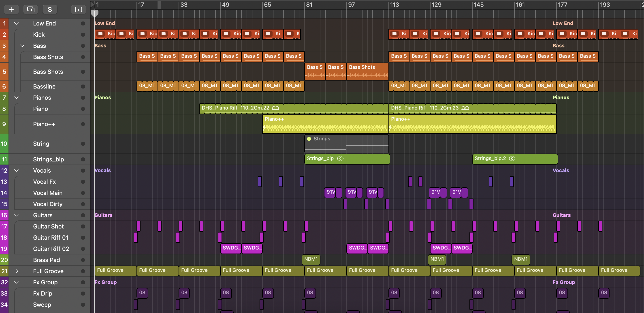Click the yellow dot on Strings region
This screenshot has height=313, width=644.
[309, 139]
